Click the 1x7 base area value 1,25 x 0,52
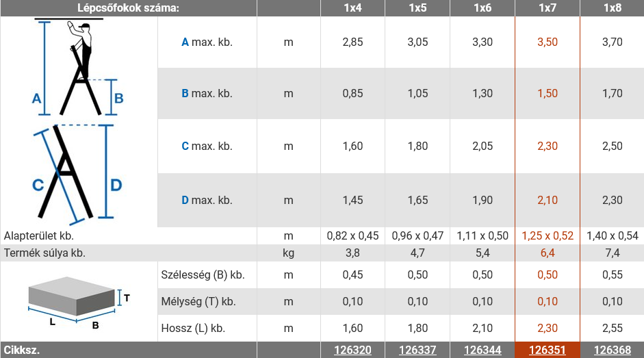Viewport: 644px width, 358px height. tap(547, 235)
